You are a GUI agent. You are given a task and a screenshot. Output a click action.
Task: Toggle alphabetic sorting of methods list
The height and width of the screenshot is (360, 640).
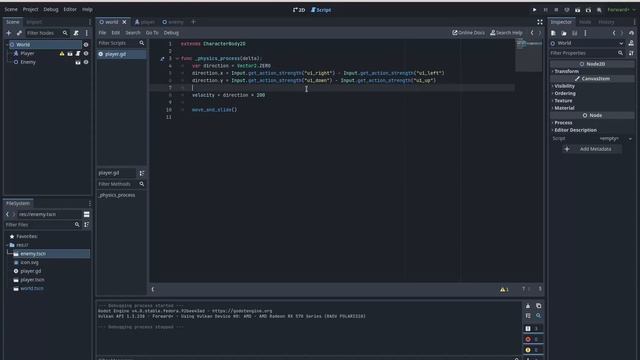[142, 173]
